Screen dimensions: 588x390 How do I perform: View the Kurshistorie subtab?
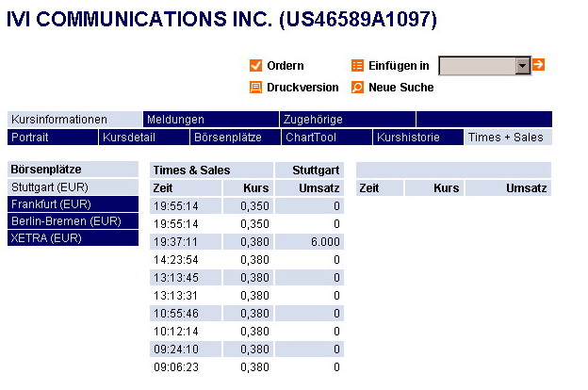[x=408, y=138]
